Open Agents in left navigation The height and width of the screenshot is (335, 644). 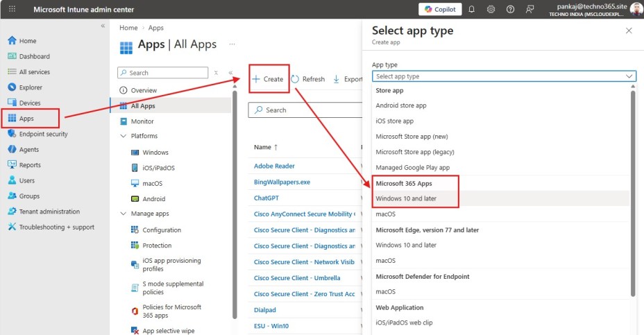click(24, 150)
